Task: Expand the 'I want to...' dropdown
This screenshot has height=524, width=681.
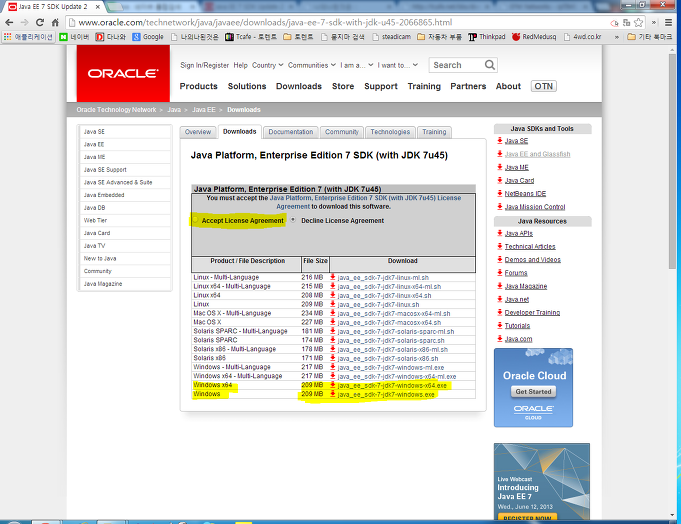Action: click(x=397, y=65)
